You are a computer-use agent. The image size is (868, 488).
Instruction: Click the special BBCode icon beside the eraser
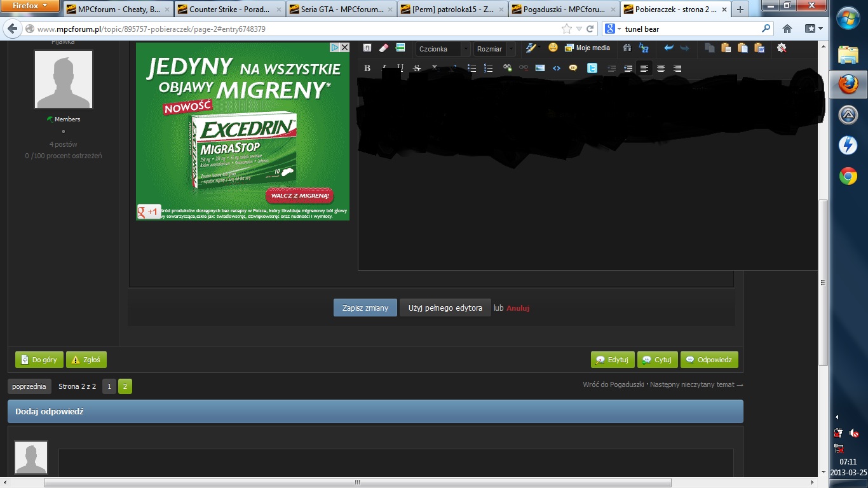[x=400, y=48]
